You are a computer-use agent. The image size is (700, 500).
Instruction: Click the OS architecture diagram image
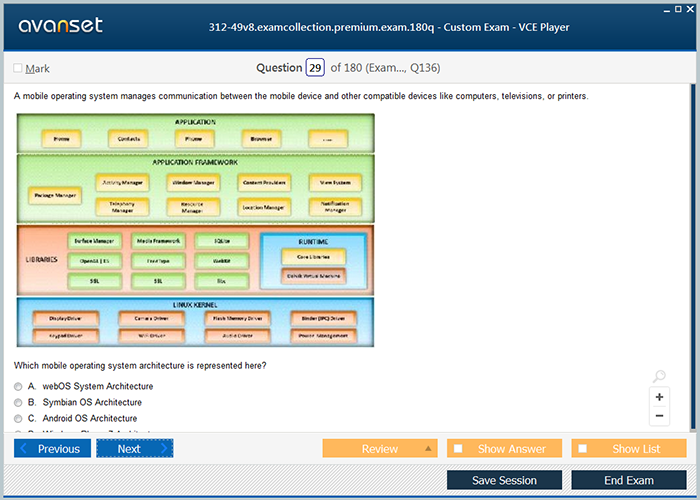[x=196, y=230]
